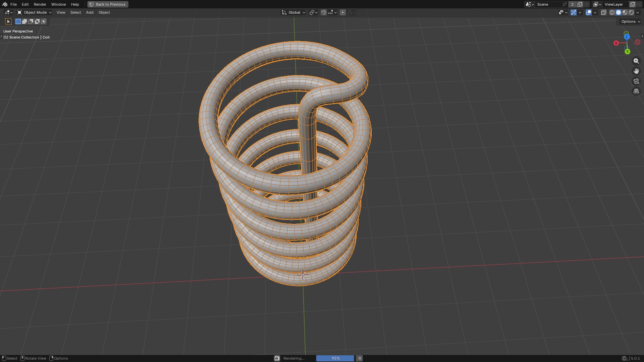Open the viewport Add menu
Viewport: 644px width, 362px height.
[x=90, y=12]
